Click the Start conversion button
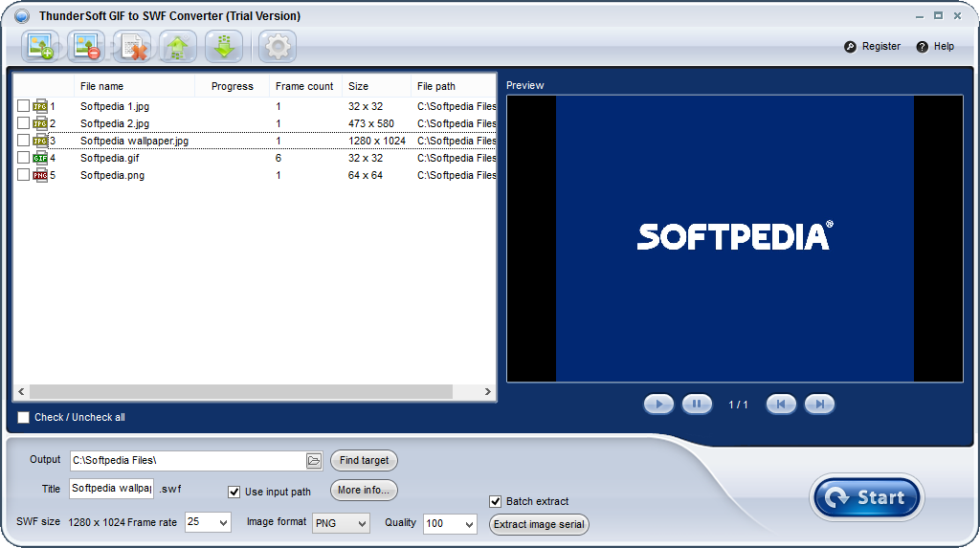This screenshot has height=548, width=980. pos(867,498)
